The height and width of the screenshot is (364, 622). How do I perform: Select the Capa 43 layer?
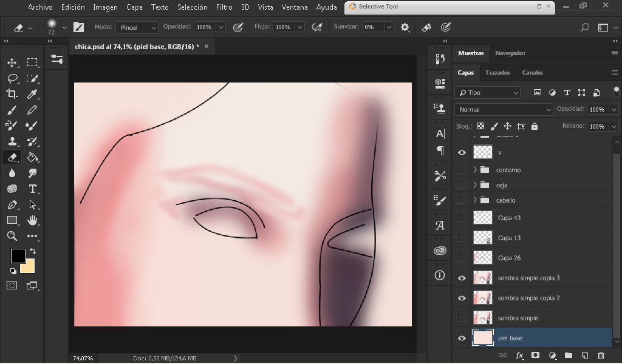pyautogui.click(x=509, y=218)
